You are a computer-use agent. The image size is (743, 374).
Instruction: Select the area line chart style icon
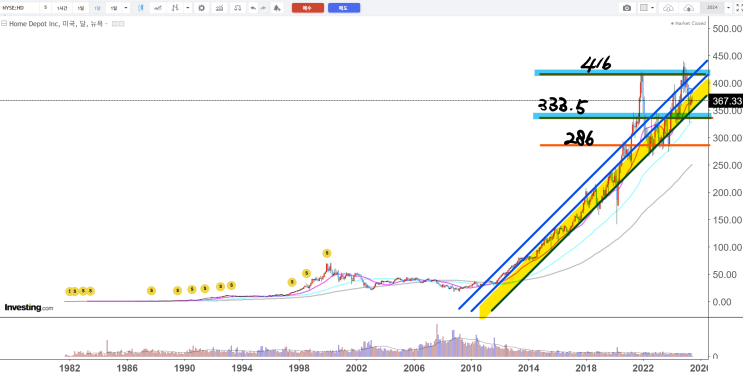(x=158, y=8)
